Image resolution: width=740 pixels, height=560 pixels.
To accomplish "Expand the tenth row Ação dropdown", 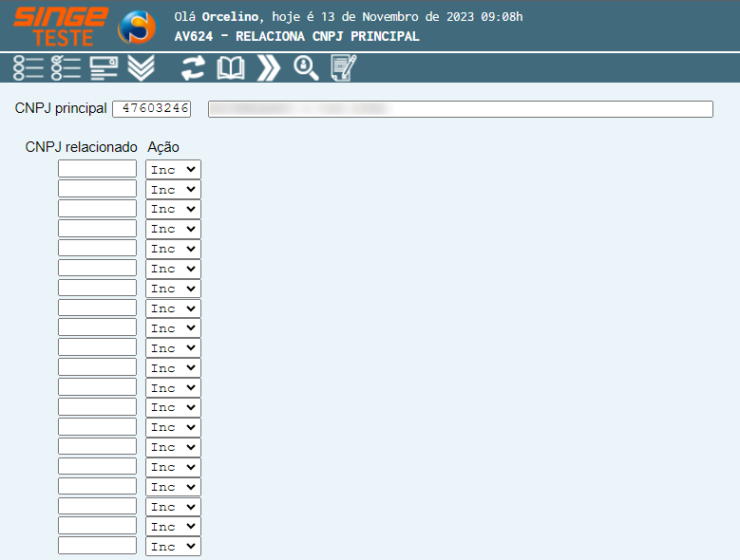I will point(173,348).
